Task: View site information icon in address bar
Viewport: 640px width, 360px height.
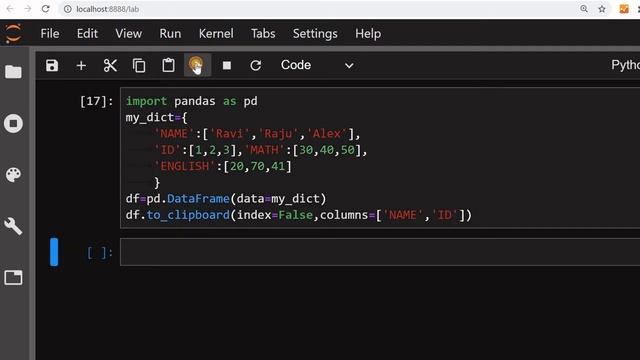Action: [67, 9]
